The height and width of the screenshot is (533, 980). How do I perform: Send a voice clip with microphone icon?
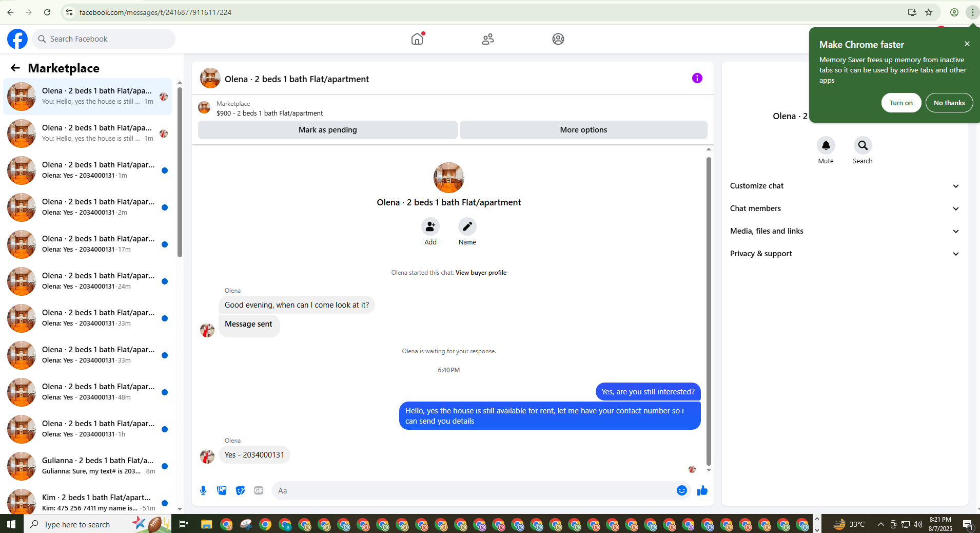[x=203, y=490]
